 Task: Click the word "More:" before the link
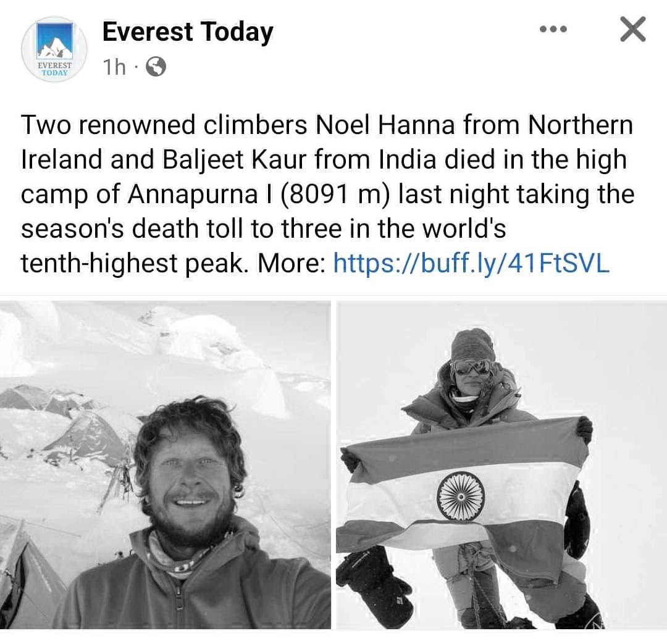point(291,263)
